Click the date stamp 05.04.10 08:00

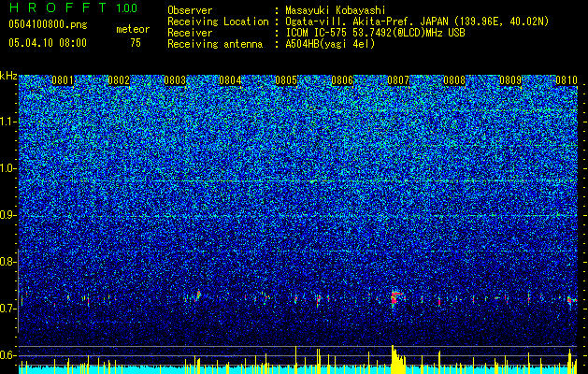(x=48, y=43)
